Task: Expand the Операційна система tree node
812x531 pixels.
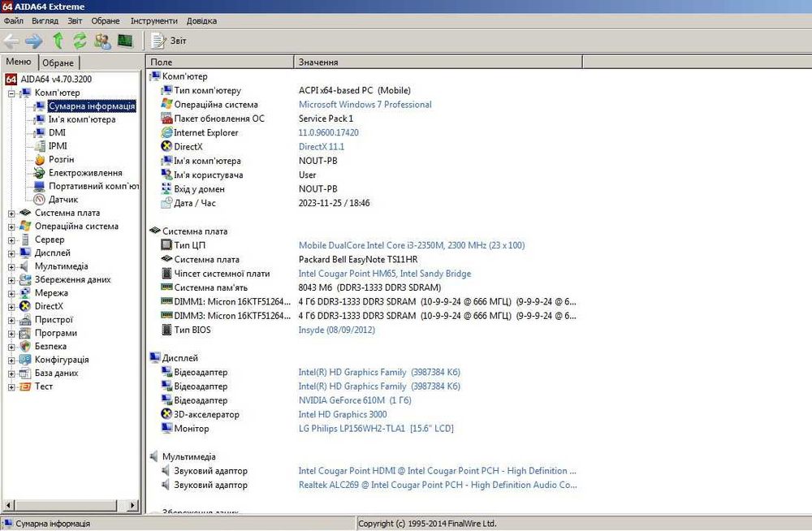Action: click(x=11, y=227)
